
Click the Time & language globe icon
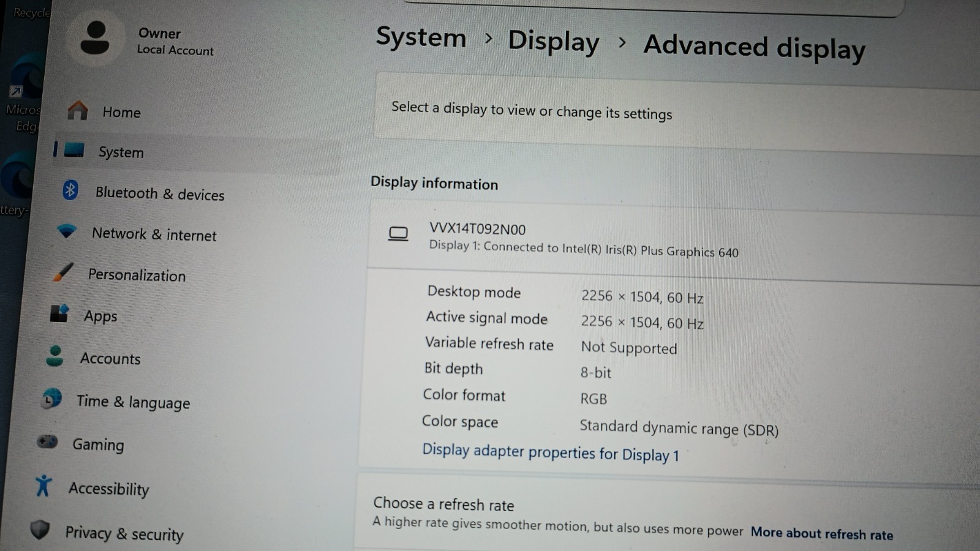click(x=51, y=399)
